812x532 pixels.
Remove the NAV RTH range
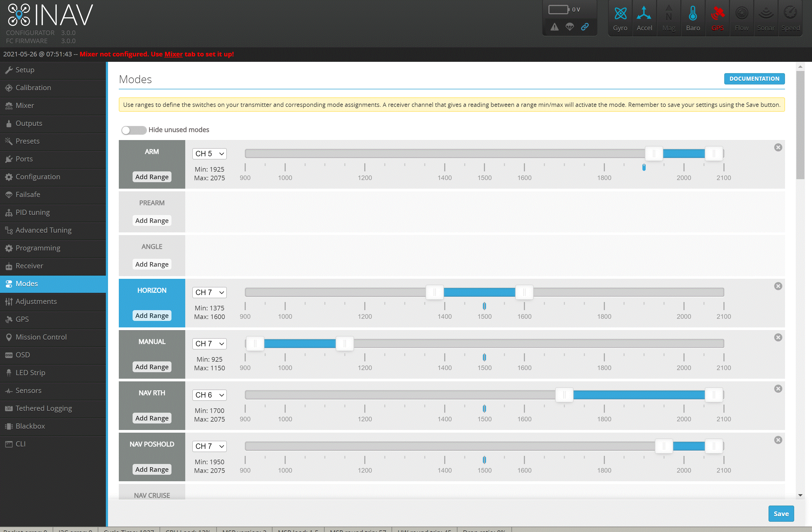click(x=778, y=388)
